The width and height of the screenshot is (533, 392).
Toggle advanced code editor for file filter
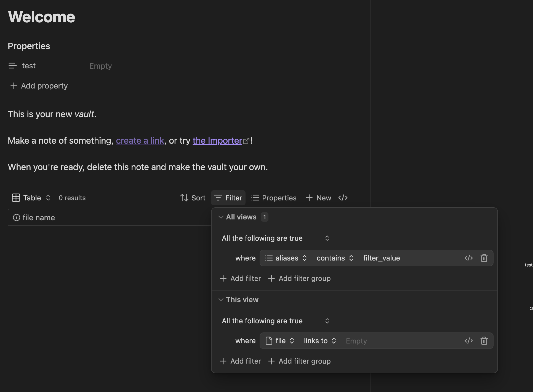pyautogui.click(x=468, y=341)
